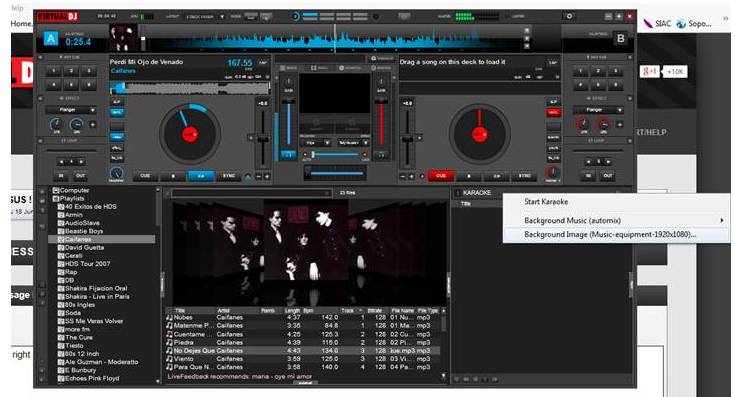Click CUE button on deck A

(x=145, y=176)
